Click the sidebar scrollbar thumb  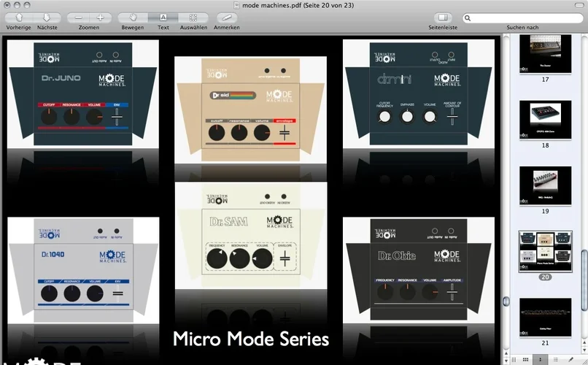pyautogui.click(x=584, y=280)
